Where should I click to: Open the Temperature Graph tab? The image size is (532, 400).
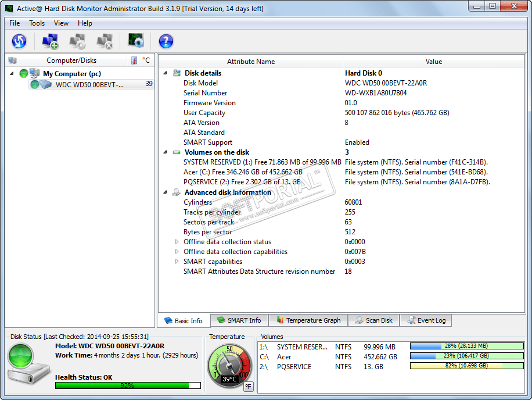308,320
